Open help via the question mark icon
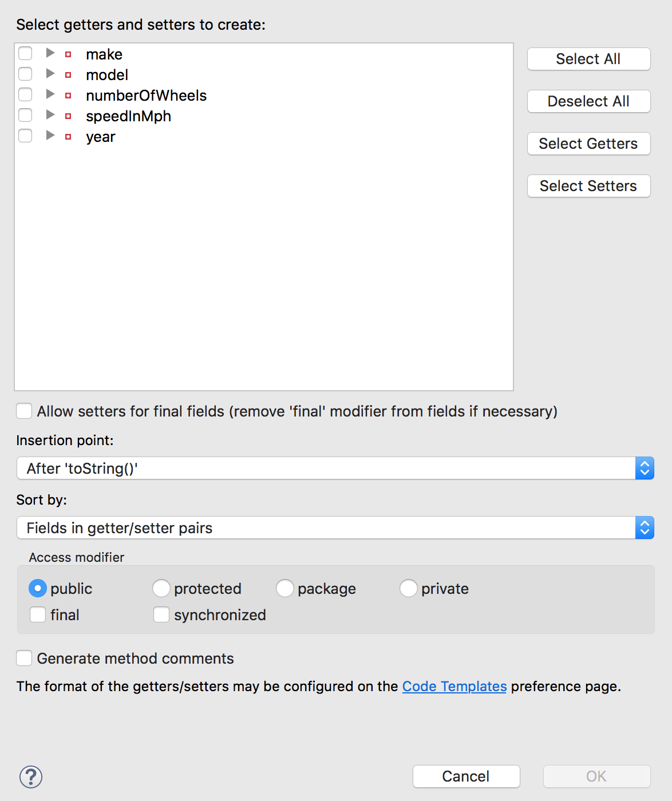Screen dimensions: 672x801 pyautogui.click(x=31, y=777)
